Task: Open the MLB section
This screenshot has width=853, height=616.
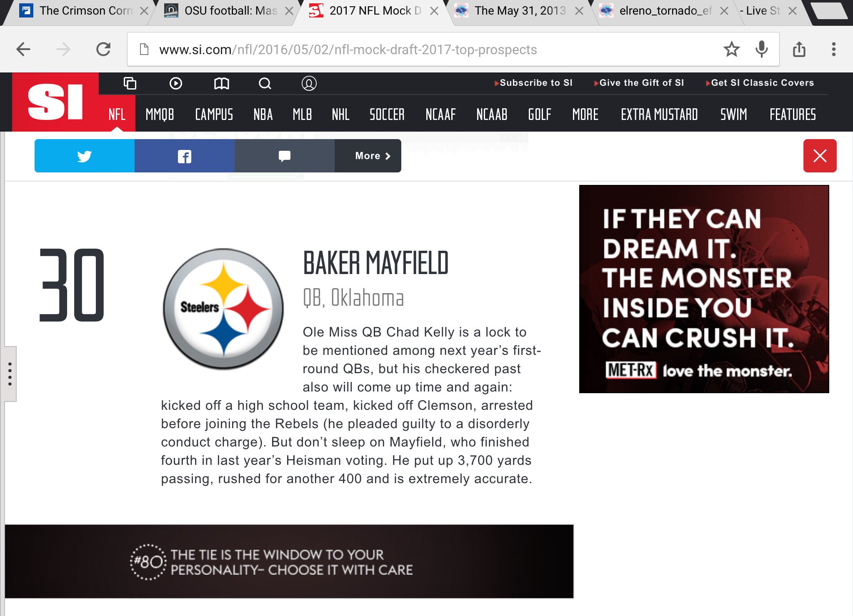Action: [x=302, y=114]
